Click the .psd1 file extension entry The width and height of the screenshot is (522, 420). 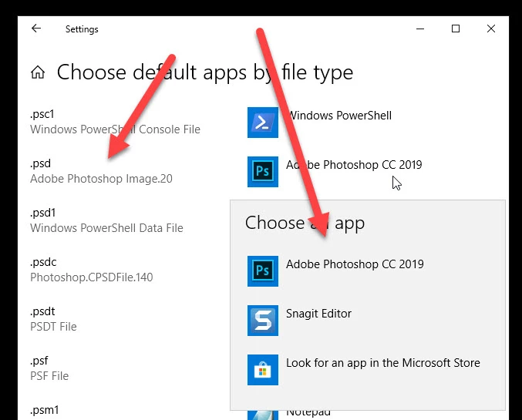pyautogui.click(x=43, y=213)
